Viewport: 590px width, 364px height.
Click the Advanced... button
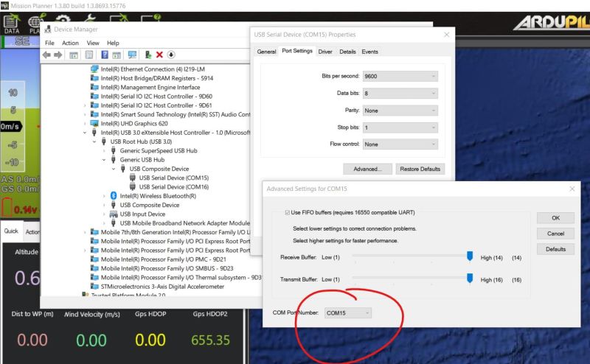[x=367, y=169]
